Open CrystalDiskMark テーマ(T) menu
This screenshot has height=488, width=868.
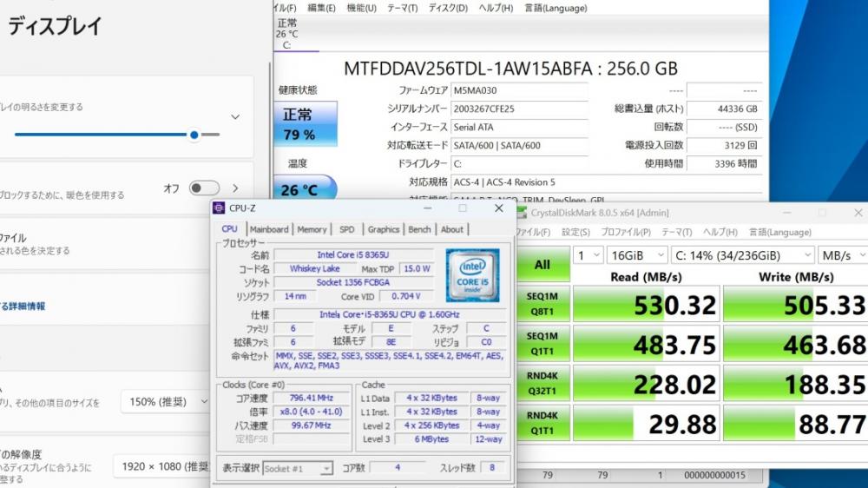click(676, 232)
